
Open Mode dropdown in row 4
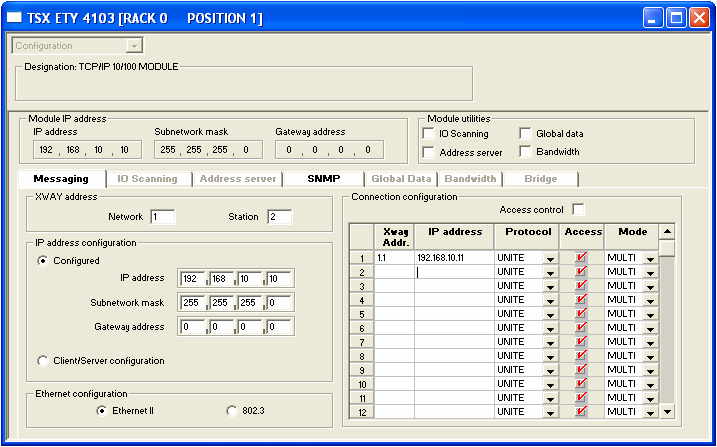(x=650, y=300)
